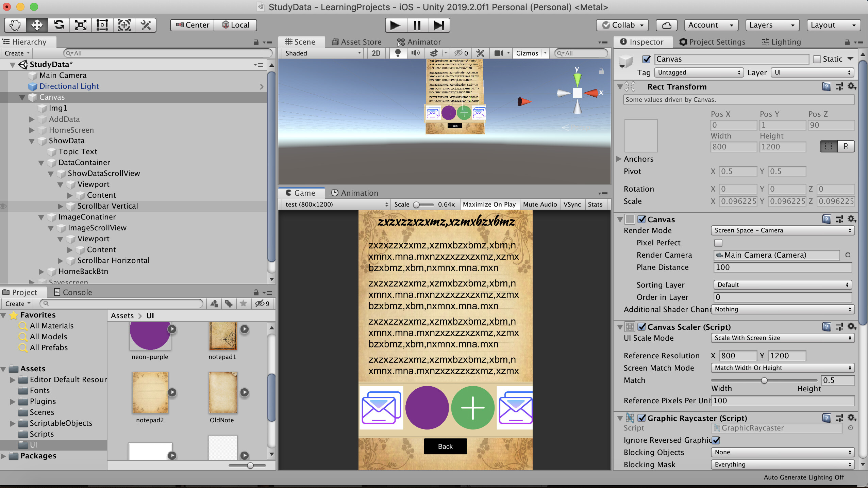The image size is (868, 488).
Task: Open the Layers dropdown
Action: click(771, 25)
